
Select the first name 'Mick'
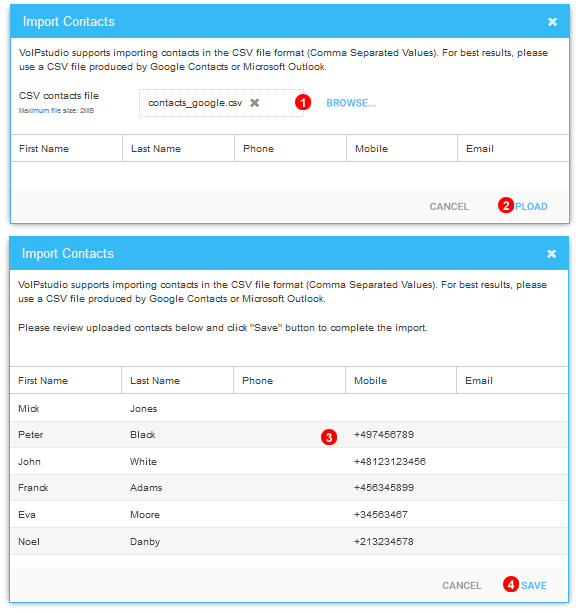[29, 409]
